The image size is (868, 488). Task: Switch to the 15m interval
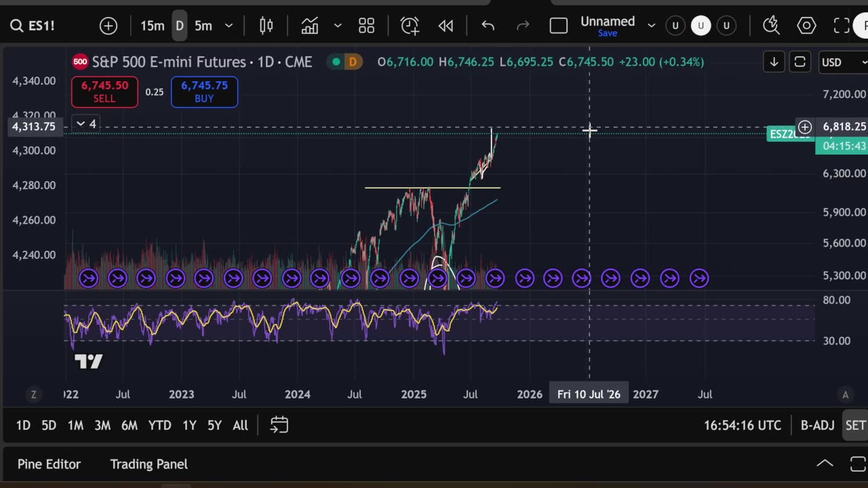pyautogui.click(x=153, y=26)
